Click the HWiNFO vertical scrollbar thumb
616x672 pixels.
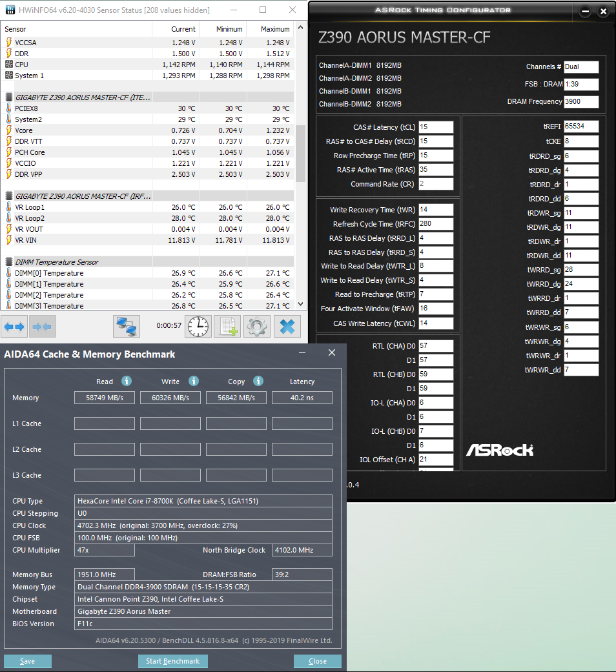click(x=300, y=154)
